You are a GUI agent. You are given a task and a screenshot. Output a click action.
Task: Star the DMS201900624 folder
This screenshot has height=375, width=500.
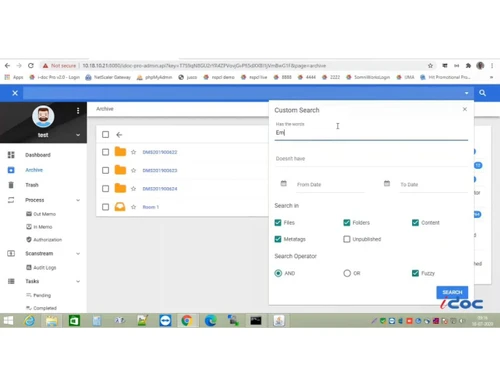coord(133,189)
